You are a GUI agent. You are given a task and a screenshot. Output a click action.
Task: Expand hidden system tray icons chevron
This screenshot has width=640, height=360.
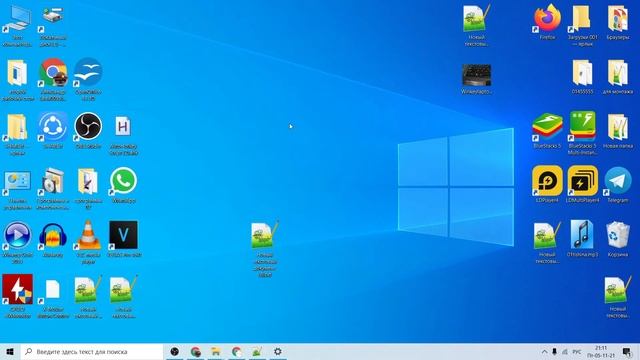pos(544,351)
